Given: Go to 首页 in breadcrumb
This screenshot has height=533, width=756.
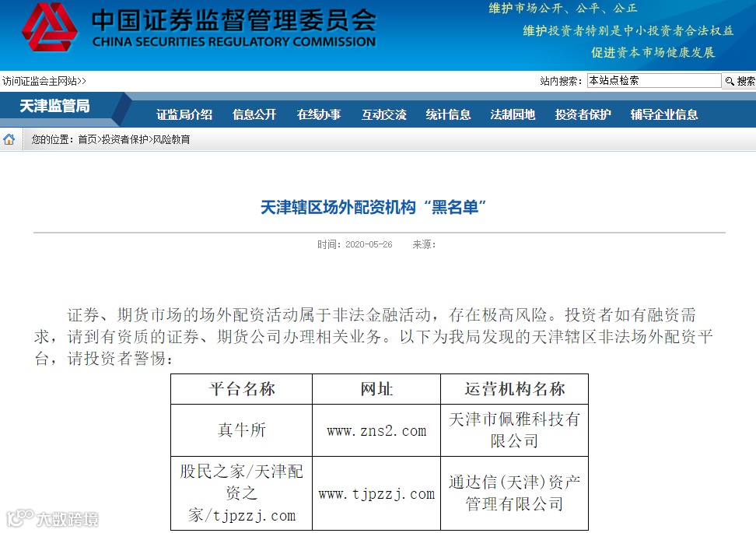Looking at the screenshot, I should 87,140.
